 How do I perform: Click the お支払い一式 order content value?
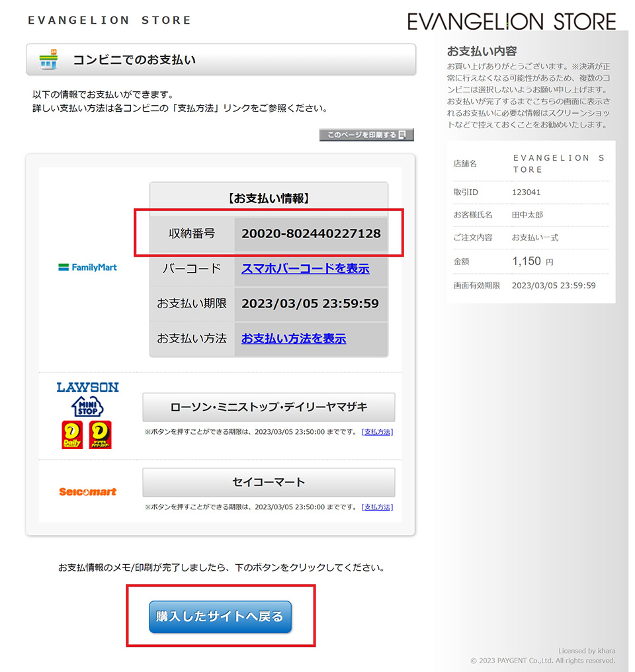tap(535, 237)
